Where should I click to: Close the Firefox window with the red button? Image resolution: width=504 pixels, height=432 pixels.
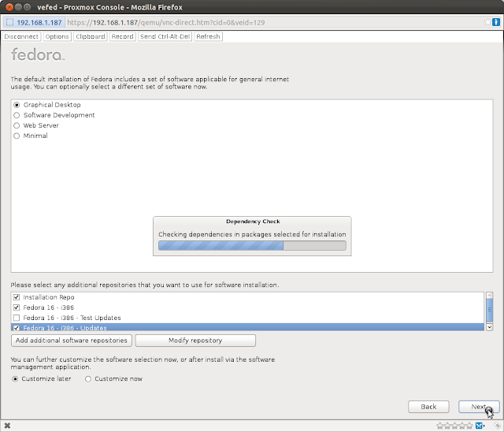pyautogui.click(x=9, y=7)
